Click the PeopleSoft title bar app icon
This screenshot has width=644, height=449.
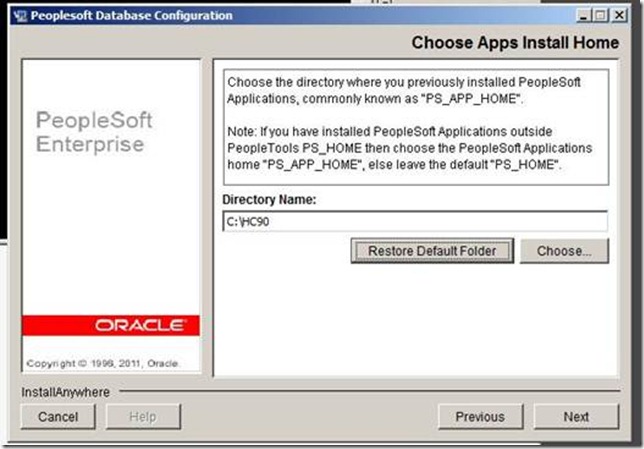pos(20,16)
